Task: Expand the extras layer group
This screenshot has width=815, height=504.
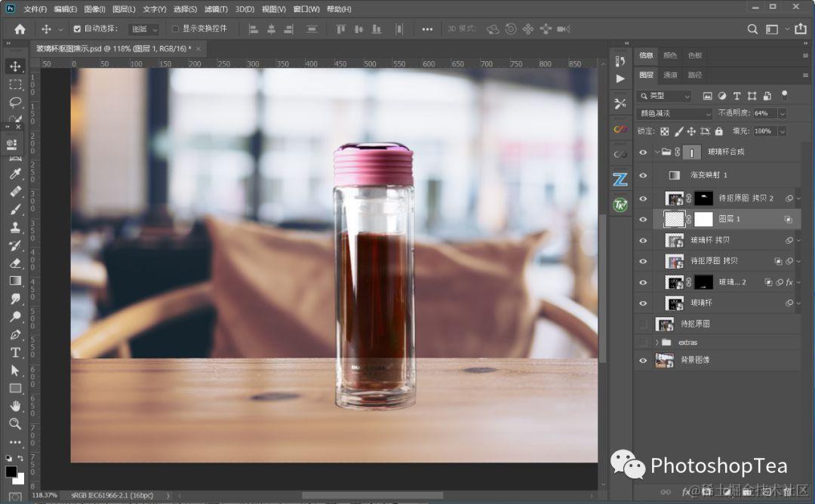Action: coord(657,343)
